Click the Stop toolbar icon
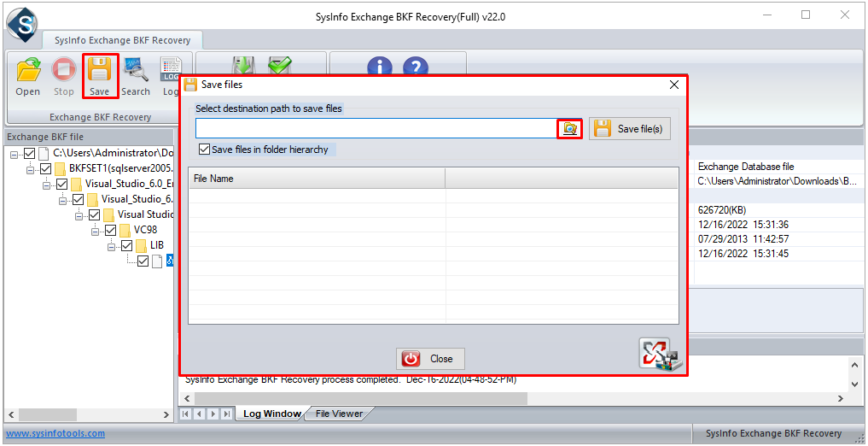This screenshot has height=446, width=868. [64, 70]
